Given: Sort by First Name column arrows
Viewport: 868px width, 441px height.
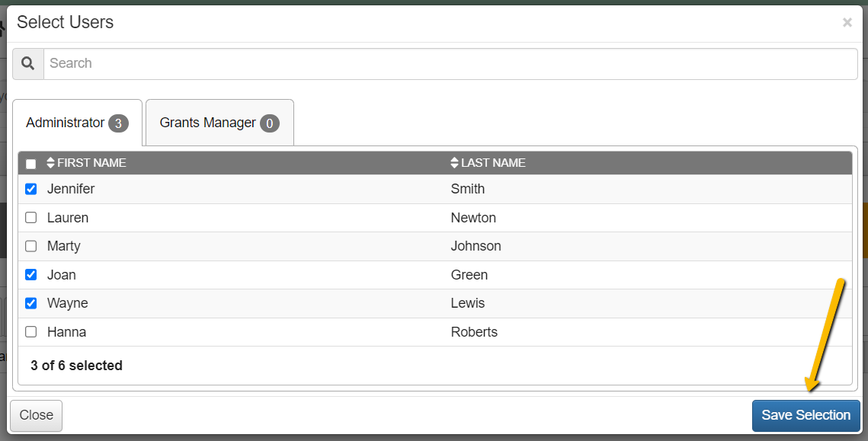Looking at the screenshot, I should click(x=51, y=163).
